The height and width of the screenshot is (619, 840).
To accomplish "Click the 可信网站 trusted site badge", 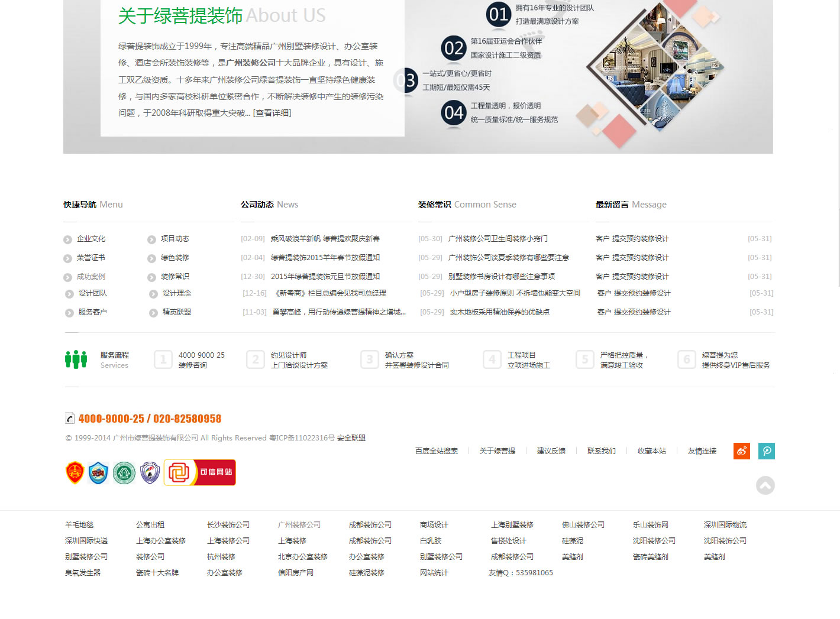I will click(200, 472).
